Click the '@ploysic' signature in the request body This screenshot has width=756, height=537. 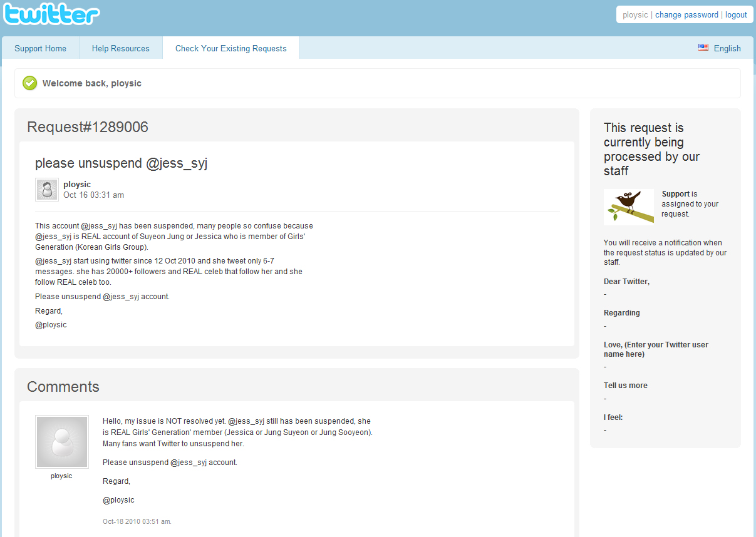(51, 325)
